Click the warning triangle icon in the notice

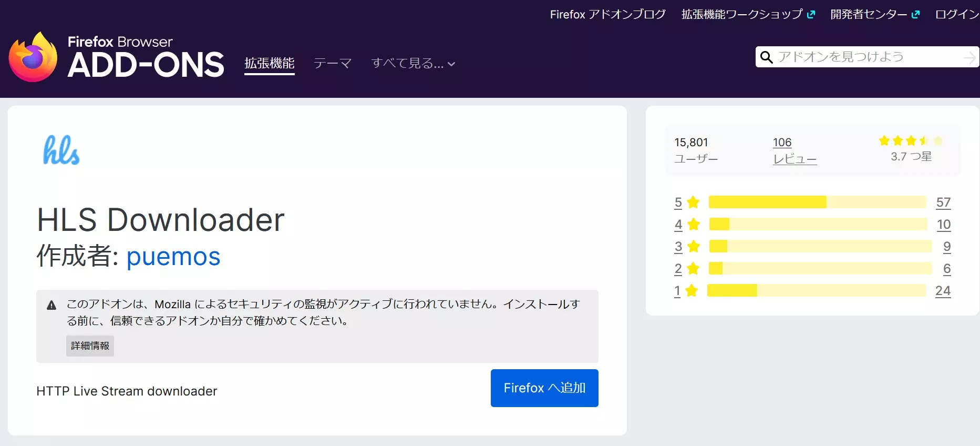tap(51, 305)
